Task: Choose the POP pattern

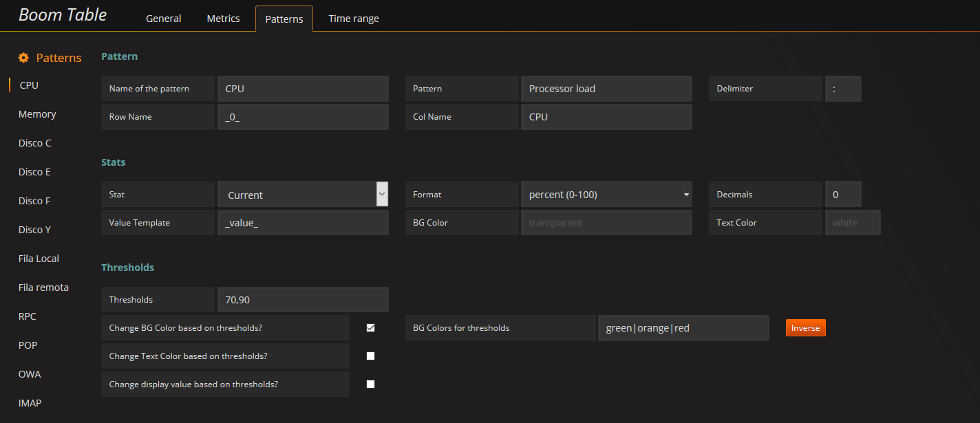Action: 28,345
